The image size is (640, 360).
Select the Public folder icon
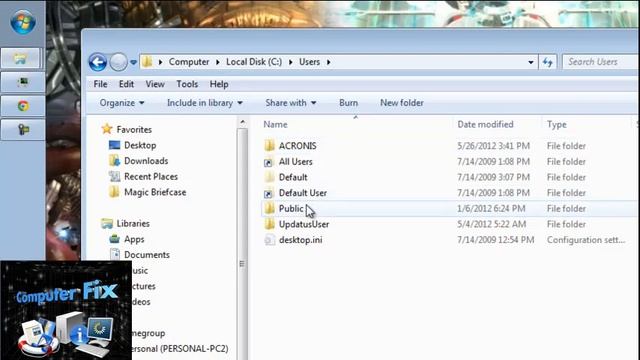pyautogui.click(x=269, y=209)
